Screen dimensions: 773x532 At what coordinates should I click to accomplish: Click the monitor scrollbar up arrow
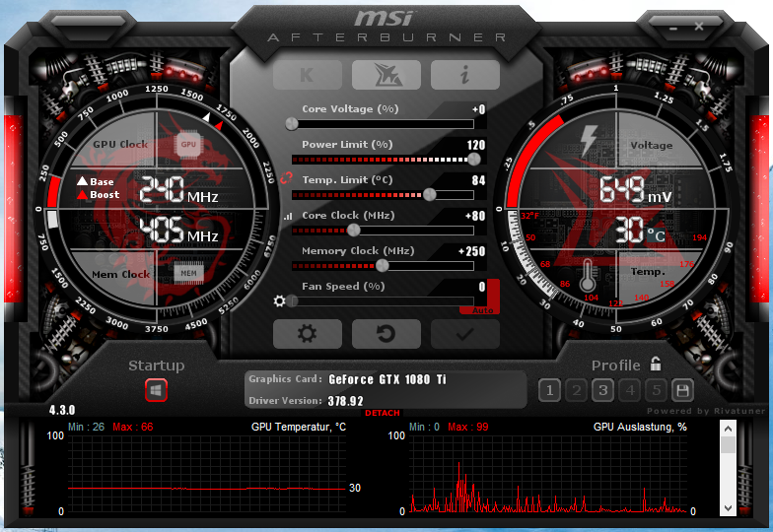tap(728, 429)
